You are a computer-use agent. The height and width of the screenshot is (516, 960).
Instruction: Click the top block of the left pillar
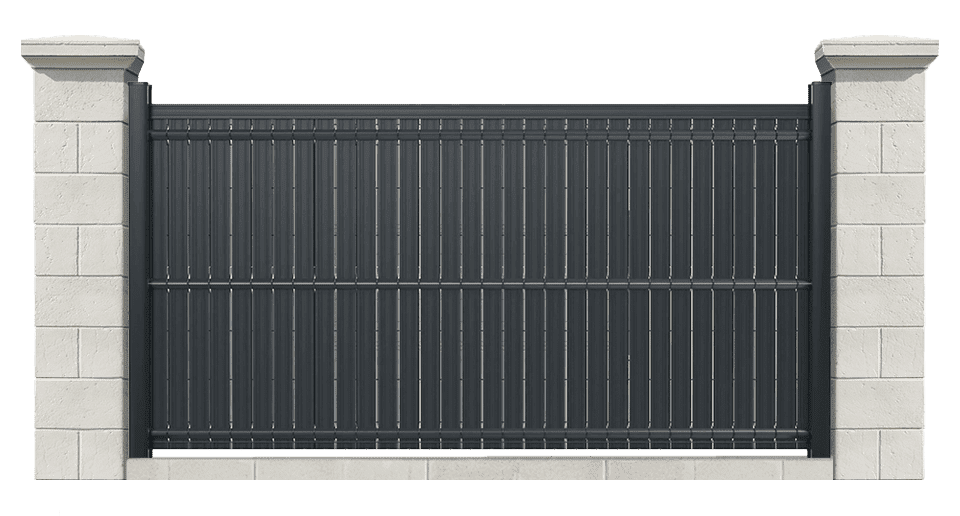pyautogui.click(x=82, y=100)
